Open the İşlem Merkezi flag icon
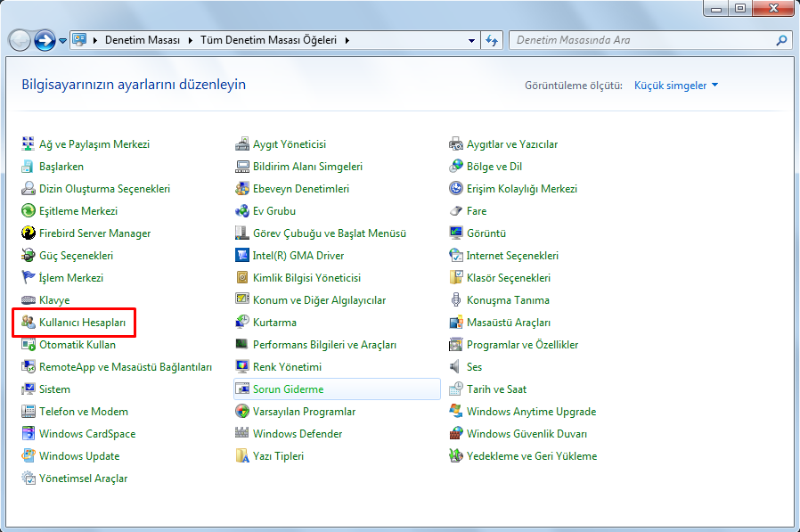 pos(28,278)
